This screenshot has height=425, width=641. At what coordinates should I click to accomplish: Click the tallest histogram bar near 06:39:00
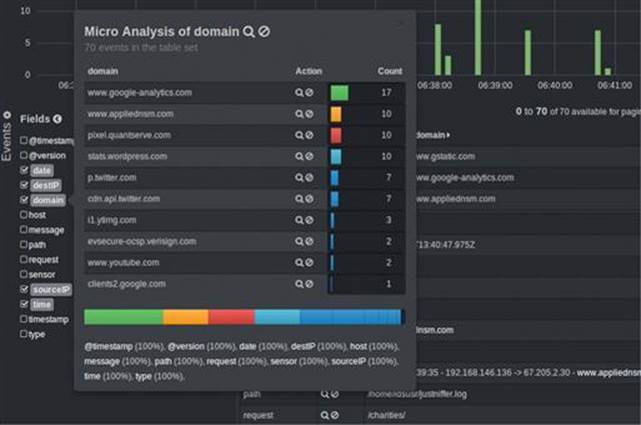point(478,38)
